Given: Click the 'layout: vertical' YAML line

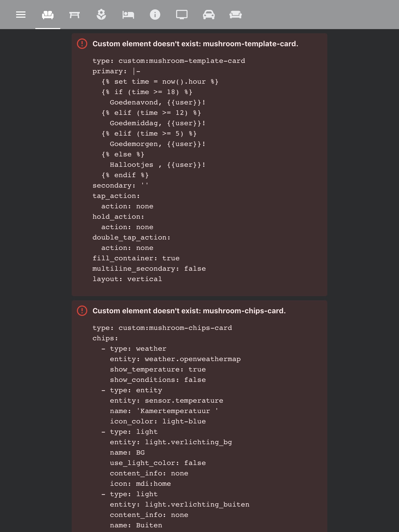Looking at the screenshot, I should click(127, 278).
